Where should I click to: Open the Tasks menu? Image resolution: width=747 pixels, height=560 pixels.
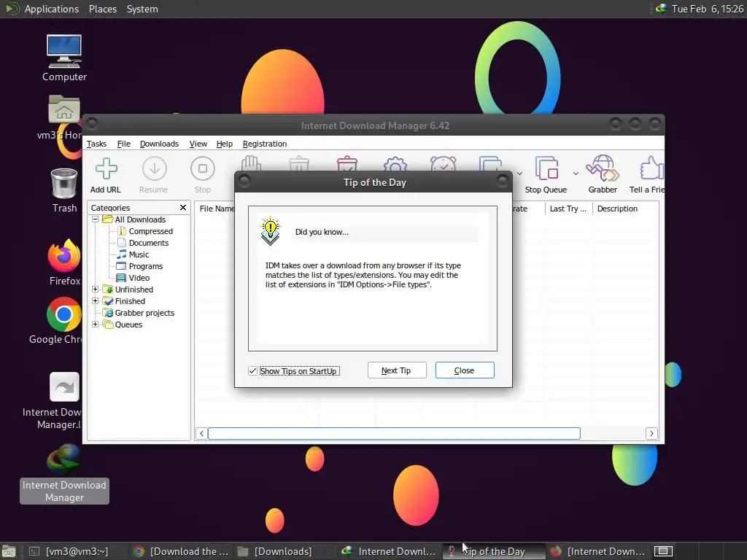97,144
